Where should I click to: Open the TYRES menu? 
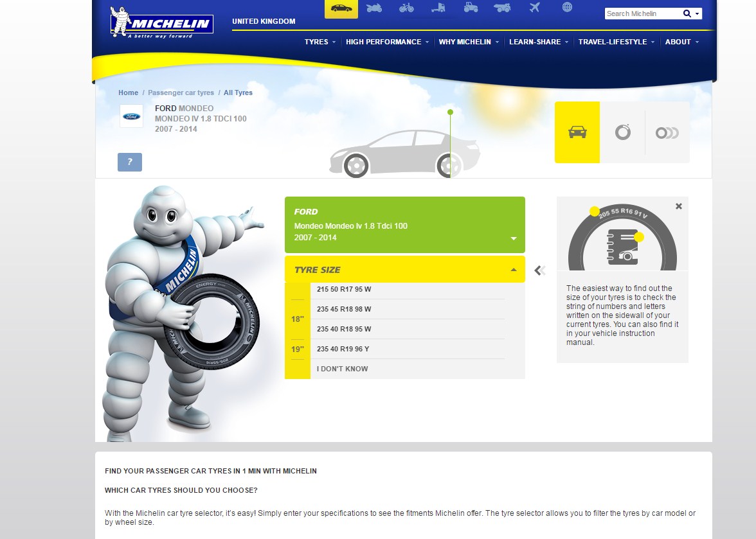tap(319, 42)
